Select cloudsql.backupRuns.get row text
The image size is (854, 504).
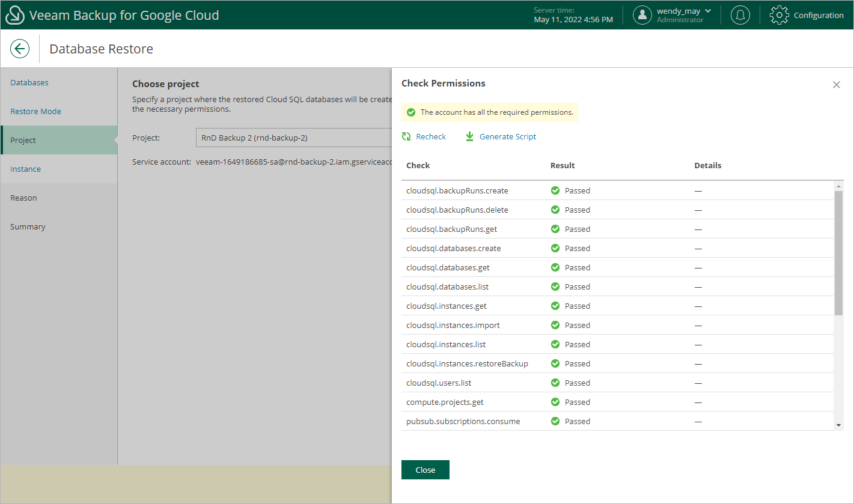452,229
